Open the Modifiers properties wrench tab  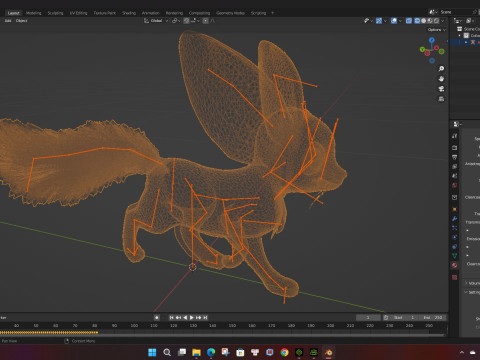455,218
